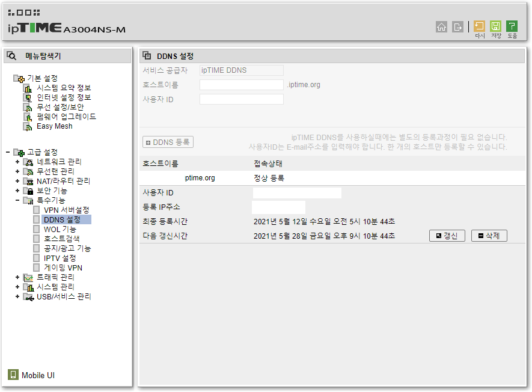
Task: Click the 메뉴탐색기 search icon
Action: 11,56
